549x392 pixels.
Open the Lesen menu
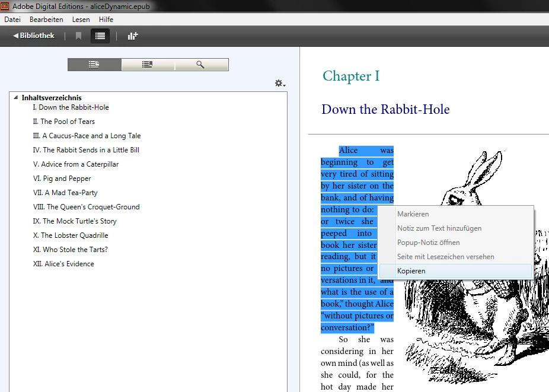pos(81,20)
